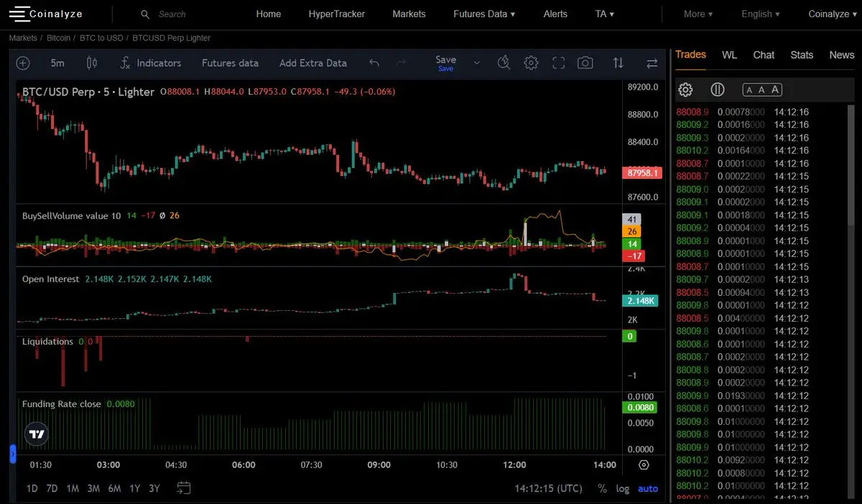Click the Futures data button

pyautogui.click(x=230, y=63)
